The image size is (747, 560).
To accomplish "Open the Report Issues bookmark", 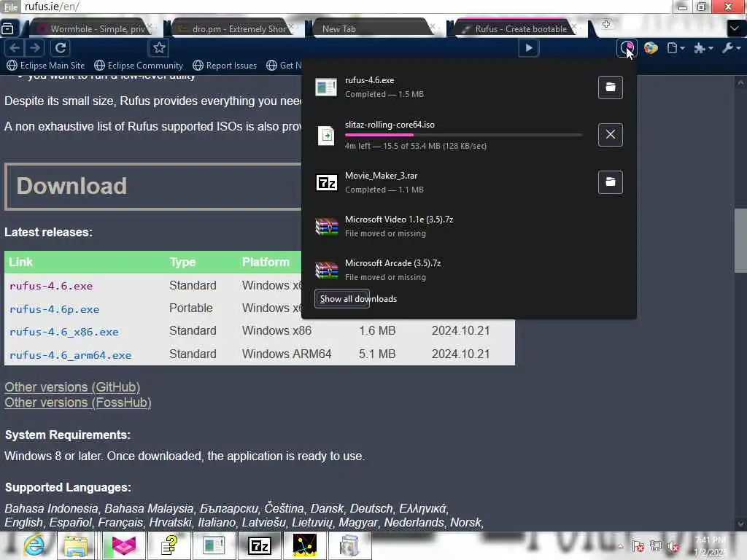I will (225, 65).
